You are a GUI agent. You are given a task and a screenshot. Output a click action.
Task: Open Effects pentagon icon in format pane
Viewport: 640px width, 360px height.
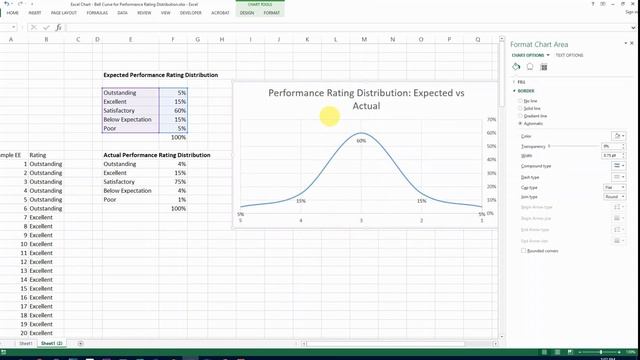point(530,67)
